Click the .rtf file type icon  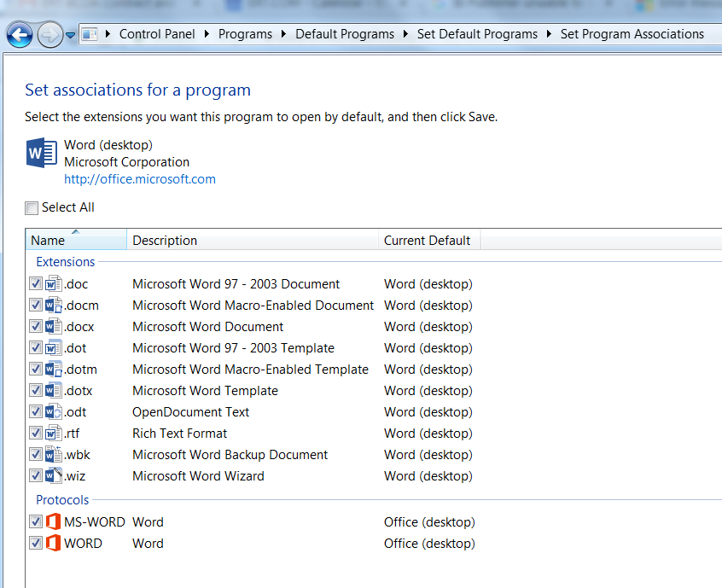tap(54, 433)
